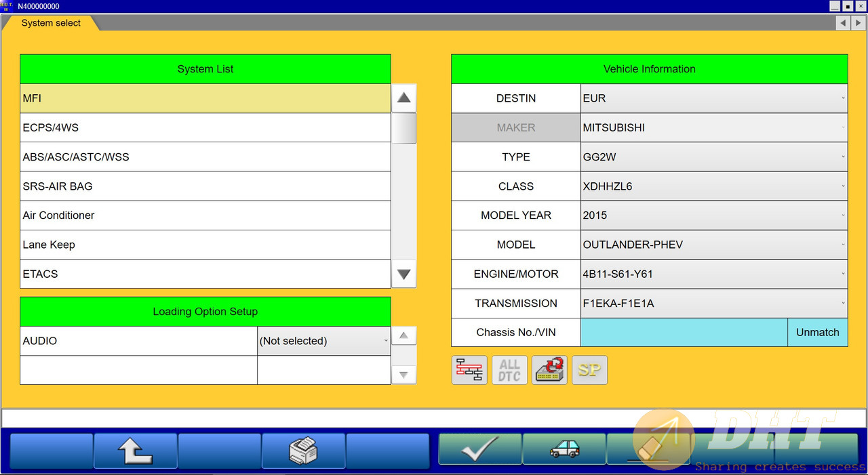Click the printer icon in bottom toolbar
The width and height of the screenshot is (868, 475).
(x=304, y=449)
